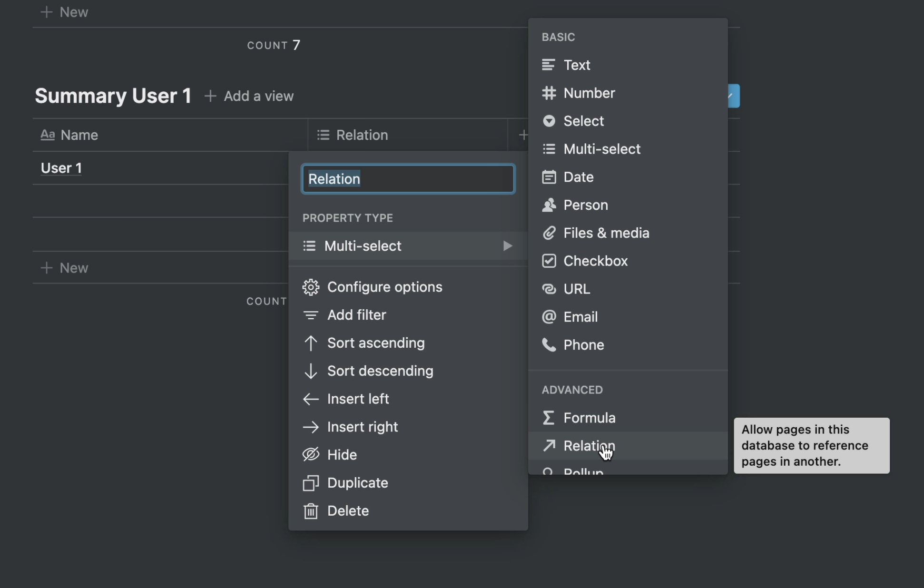Screen dimensions: 924x588
Task: Choose Add filter in the property menu
Action: 356,315
